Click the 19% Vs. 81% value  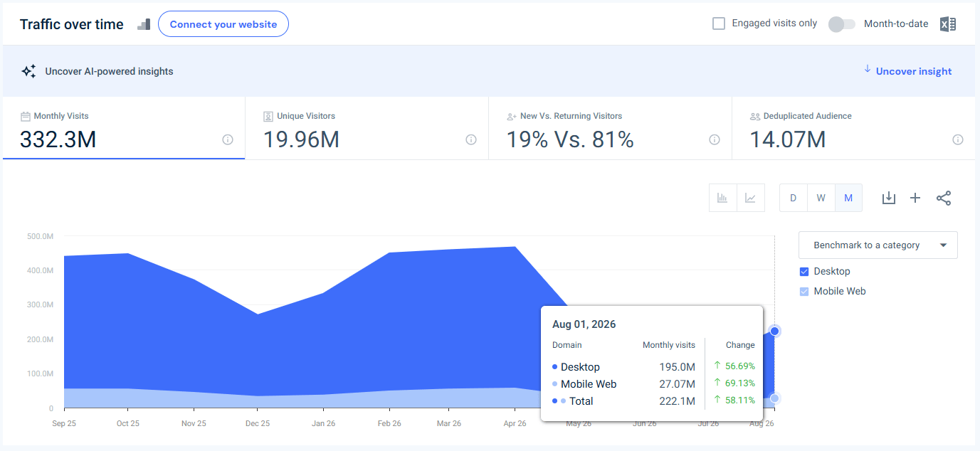pos(570,139)
